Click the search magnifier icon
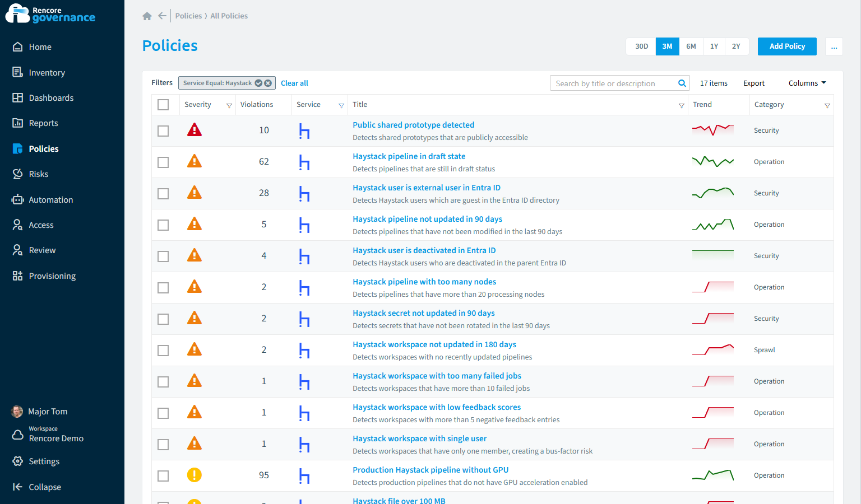861x504 pixels. [x=682, y=83]
